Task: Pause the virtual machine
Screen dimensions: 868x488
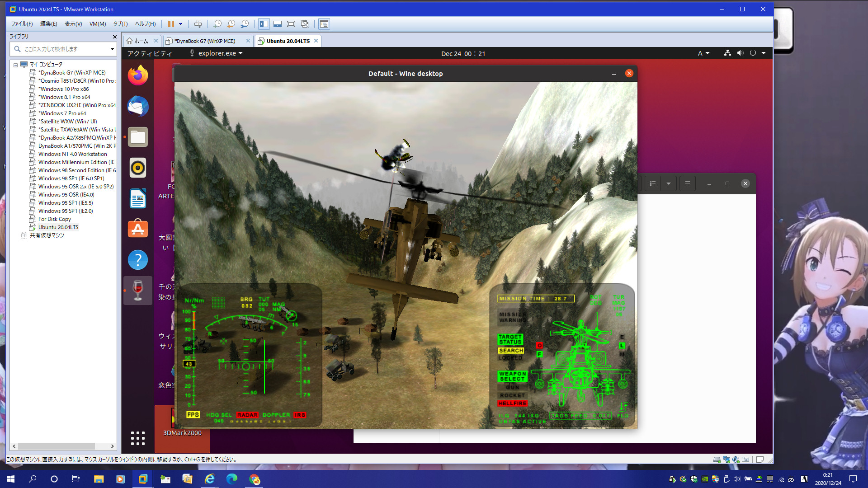Action: (171, 24)
